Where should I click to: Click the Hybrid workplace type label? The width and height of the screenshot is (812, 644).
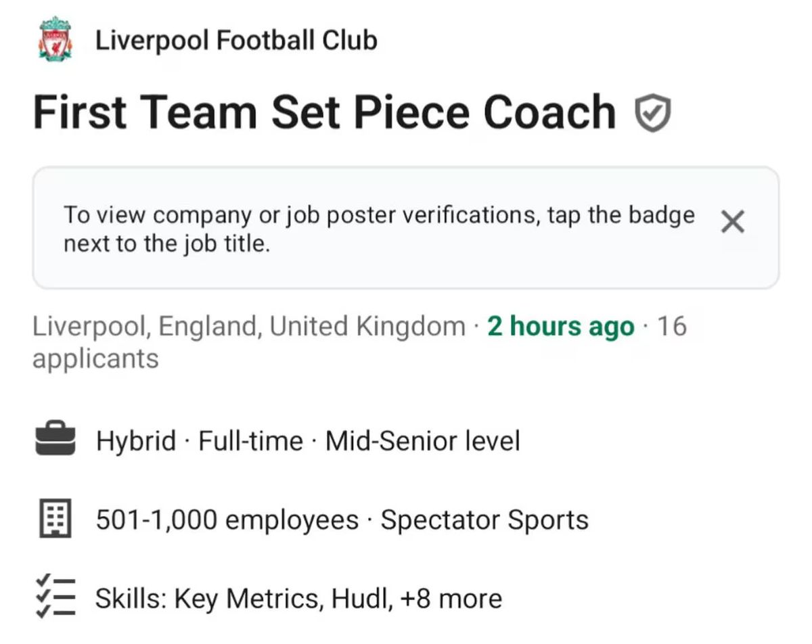coord(136,441)
